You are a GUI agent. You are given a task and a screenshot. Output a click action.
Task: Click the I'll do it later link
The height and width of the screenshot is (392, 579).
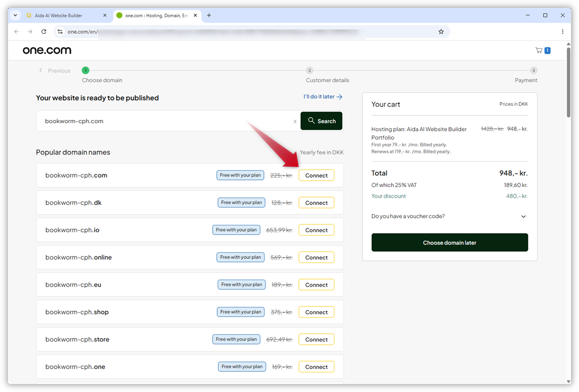(323, 97)
